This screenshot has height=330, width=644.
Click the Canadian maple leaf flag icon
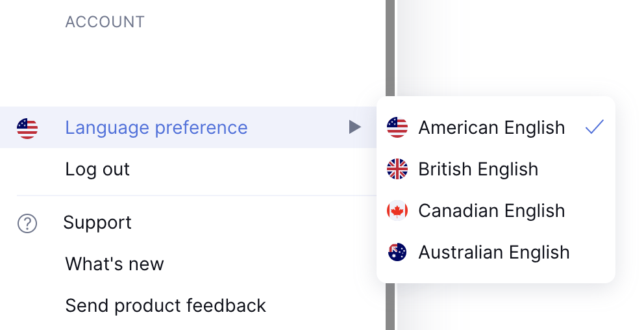tap(397, 211)
